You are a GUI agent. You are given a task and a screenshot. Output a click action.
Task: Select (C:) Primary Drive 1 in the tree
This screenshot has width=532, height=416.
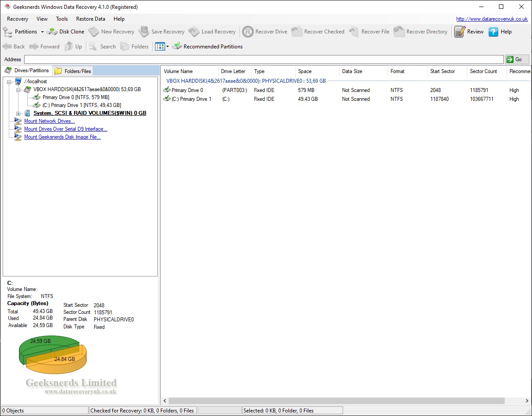[82, 105]
